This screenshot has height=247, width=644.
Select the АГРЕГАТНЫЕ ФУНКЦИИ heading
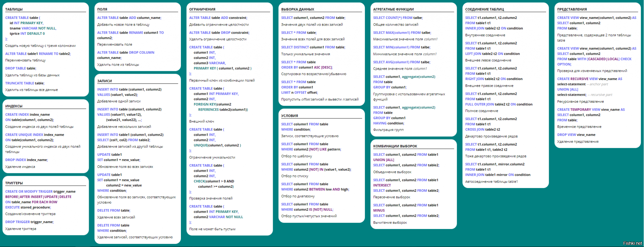[x=393, y=9]
